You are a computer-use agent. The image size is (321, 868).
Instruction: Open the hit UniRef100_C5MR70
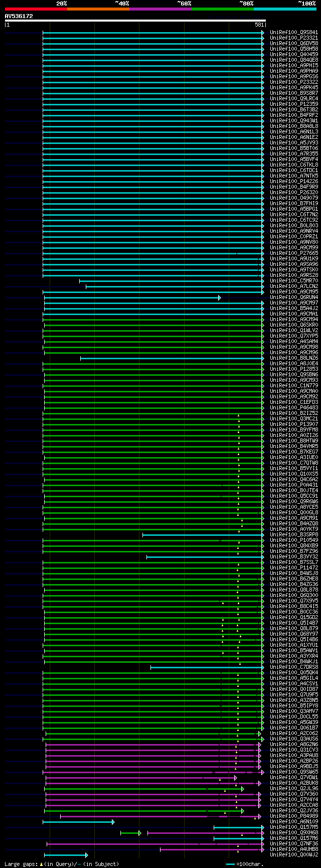pyautogui.click(x=294, y=280)
